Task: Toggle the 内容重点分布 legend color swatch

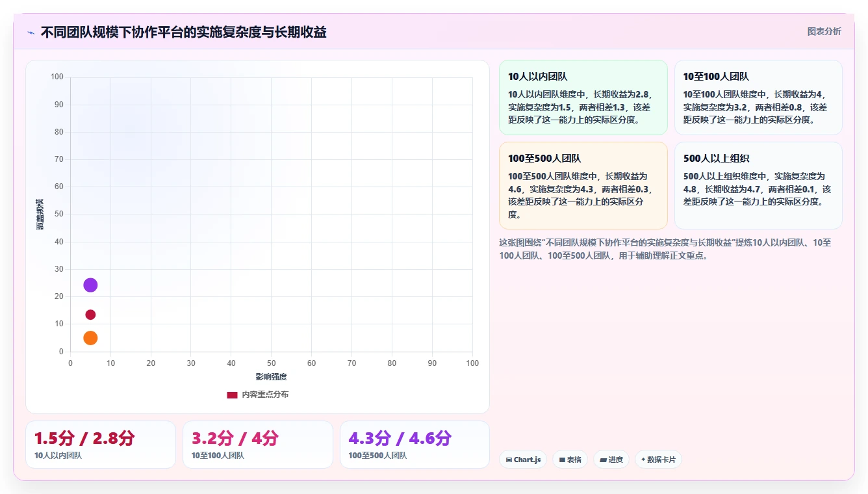Action: (x=232, y=395)
